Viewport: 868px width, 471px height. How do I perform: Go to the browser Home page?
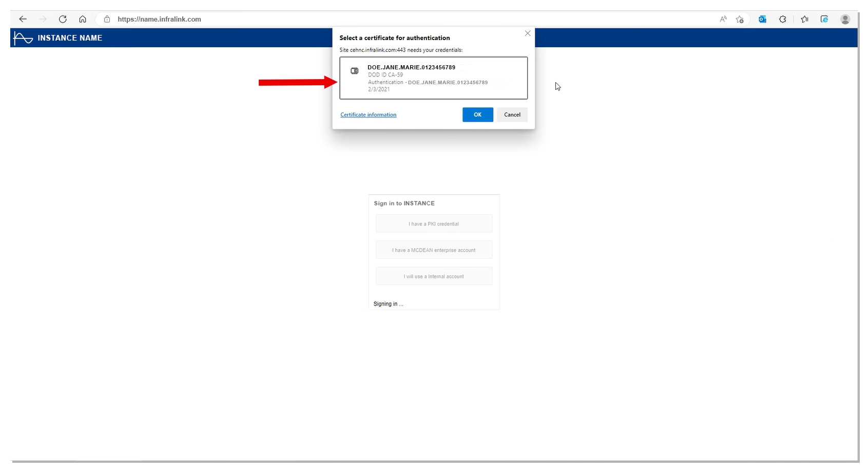[x=82, y=19]
